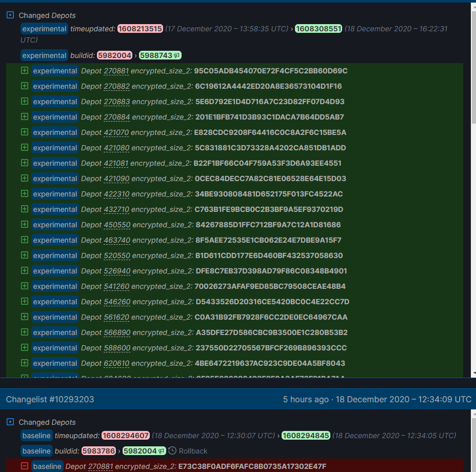Image resolution: width=476 pixels, height=472 pixels.
Task: Click the megaphone icon after build 5988743
Action: [x=177, y=55]
